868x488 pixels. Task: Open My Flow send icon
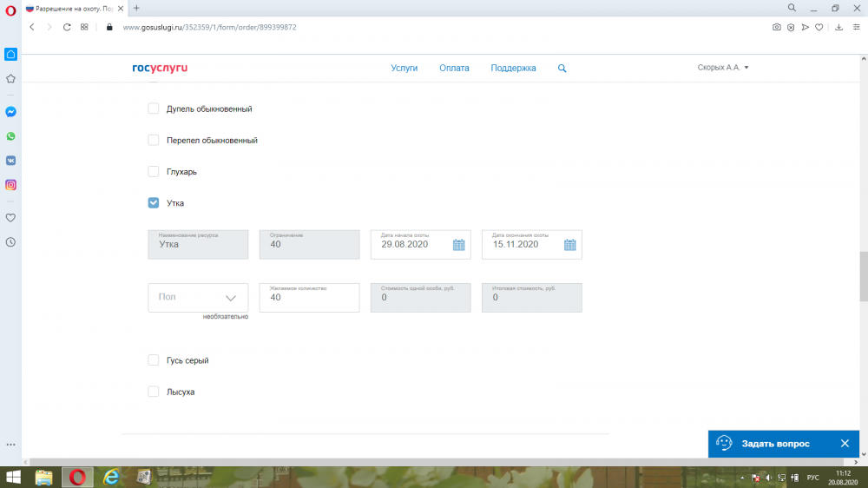pyautogui.click(x=806, y=27)
